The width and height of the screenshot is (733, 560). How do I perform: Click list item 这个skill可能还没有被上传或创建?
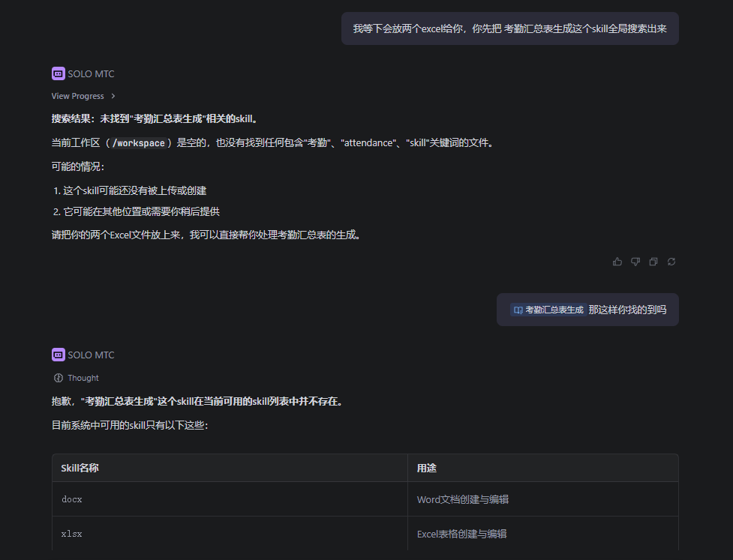[134, 190]
